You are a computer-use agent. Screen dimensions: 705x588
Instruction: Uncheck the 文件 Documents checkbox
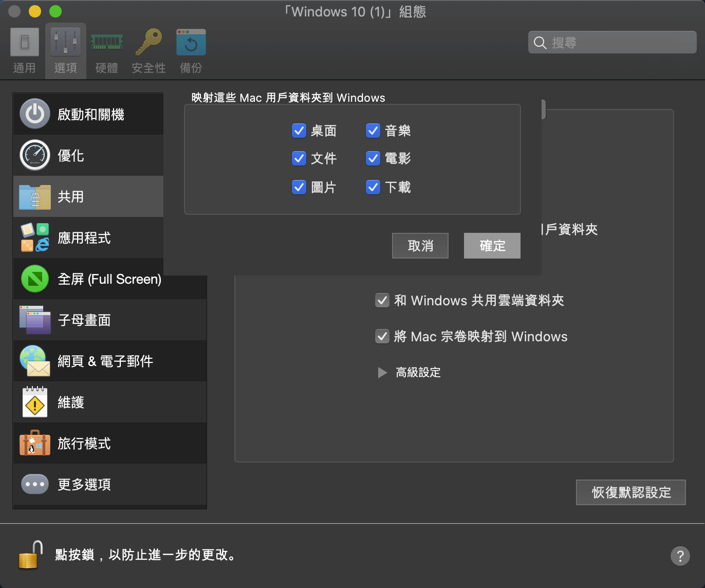click(299, 158)
